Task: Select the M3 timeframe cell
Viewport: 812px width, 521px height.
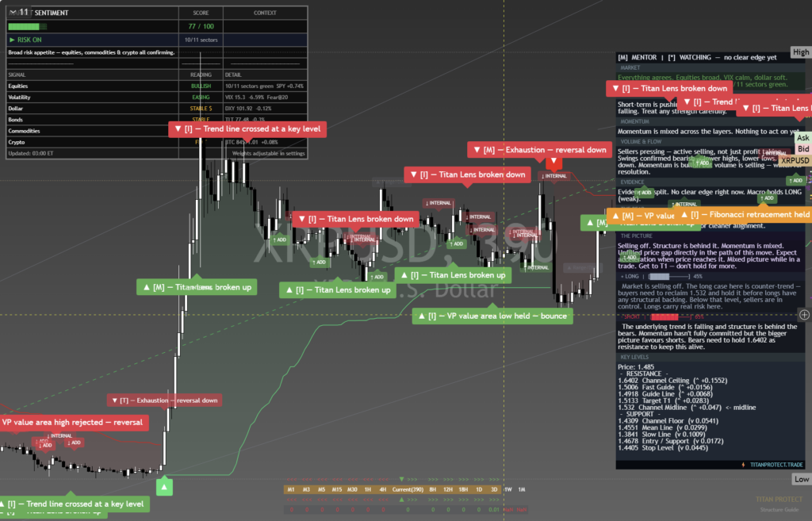Action: coord(306,489)
